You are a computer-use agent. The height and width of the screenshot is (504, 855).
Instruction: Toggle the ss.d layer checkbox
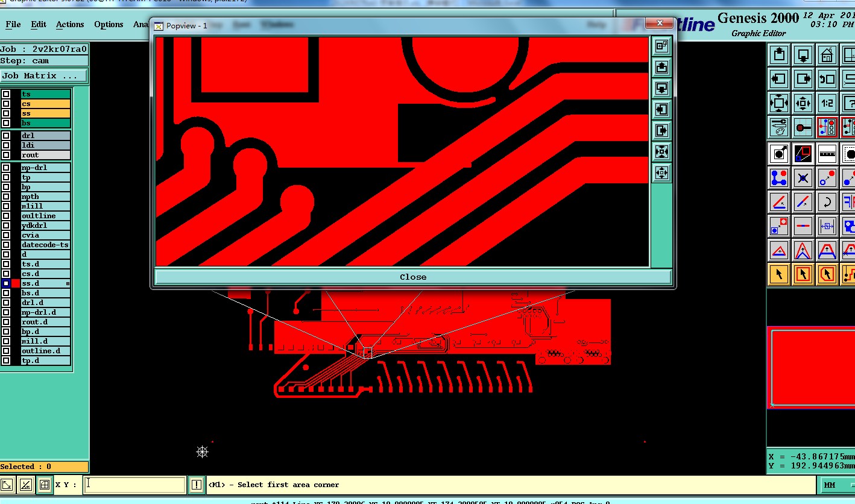6,283
